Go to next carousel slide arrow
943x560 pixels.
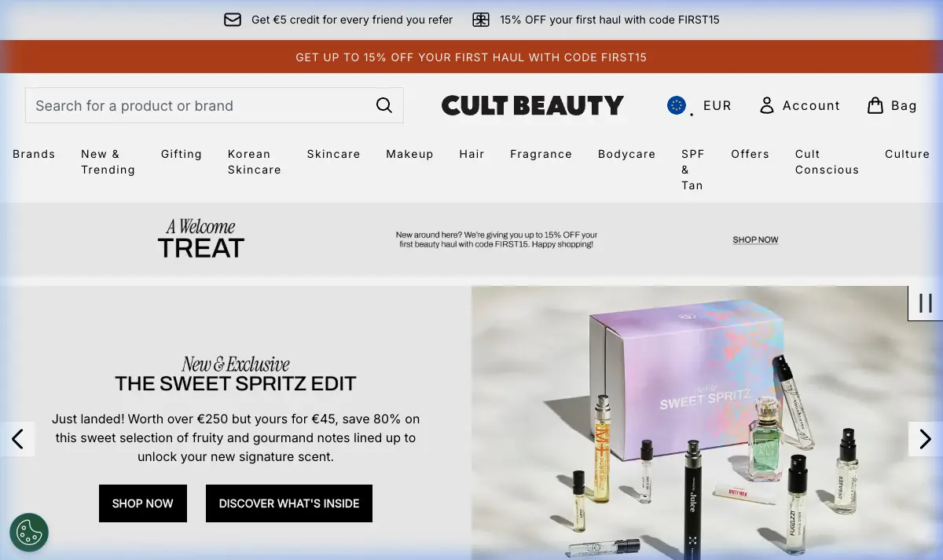point(926,439)
